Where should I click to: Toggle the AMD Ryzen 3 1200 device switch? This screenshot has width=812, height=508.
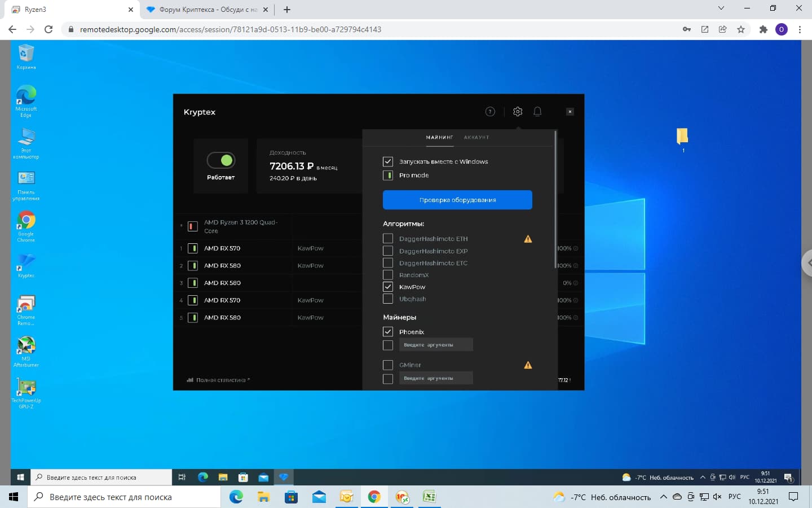pos(192,226)
